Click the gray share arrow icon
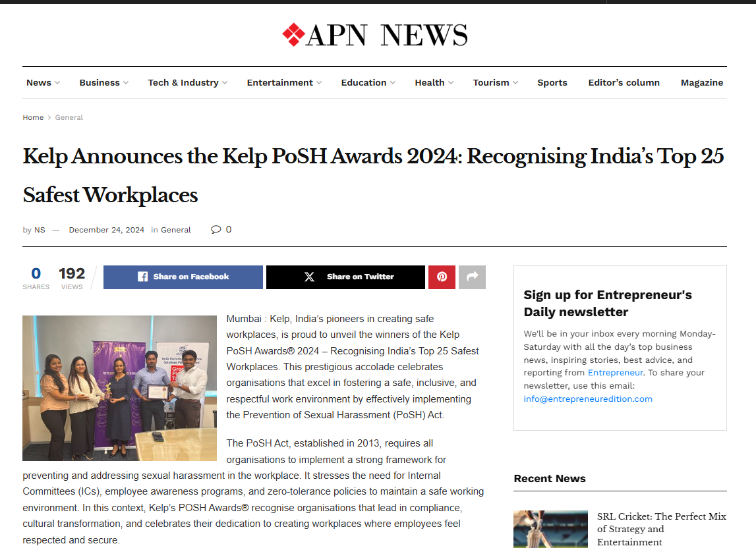The width and height of the screenshot is (756, 548). [472, 277]
